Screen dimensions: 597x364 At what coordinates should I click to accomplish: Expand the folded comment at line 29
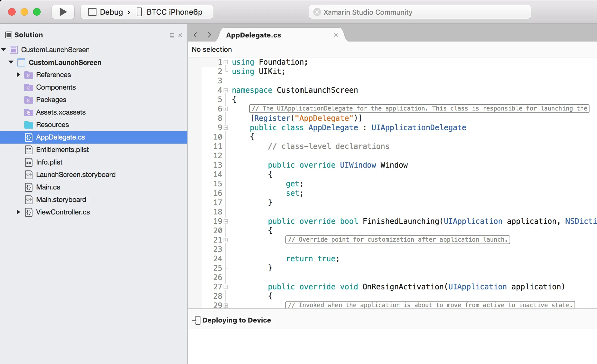(x=226, y=306)
